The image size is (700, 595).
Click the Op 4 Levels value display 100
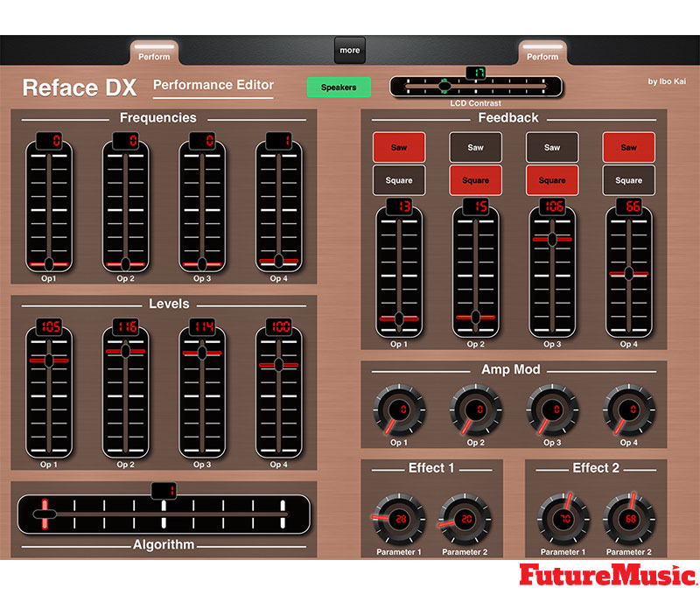click(x=278, y=326)
